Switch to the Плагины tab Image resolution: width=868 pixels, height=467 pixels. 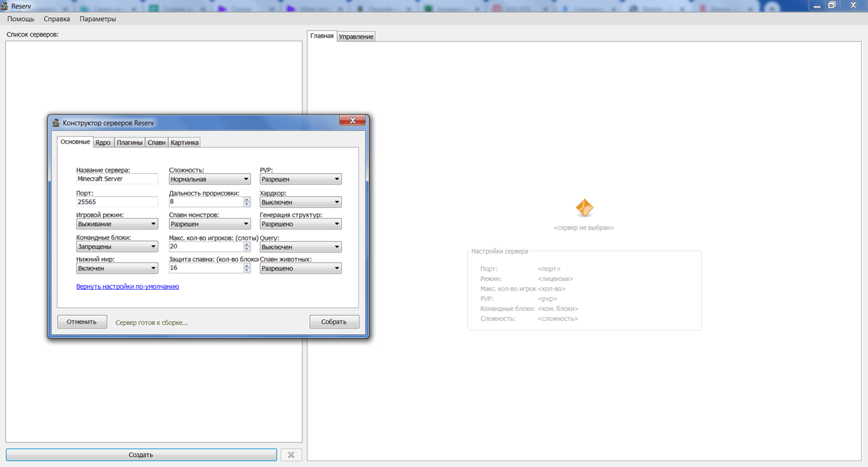point(130,143)
